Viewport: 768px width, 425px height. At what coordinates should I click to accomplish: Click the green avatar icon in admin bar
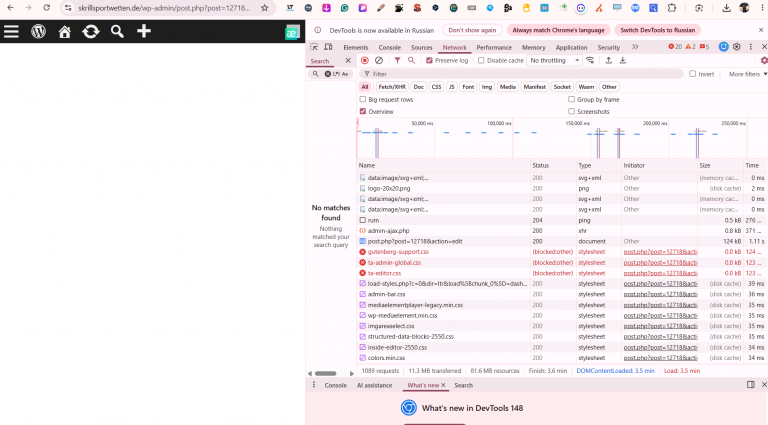[x=292, y=32]
